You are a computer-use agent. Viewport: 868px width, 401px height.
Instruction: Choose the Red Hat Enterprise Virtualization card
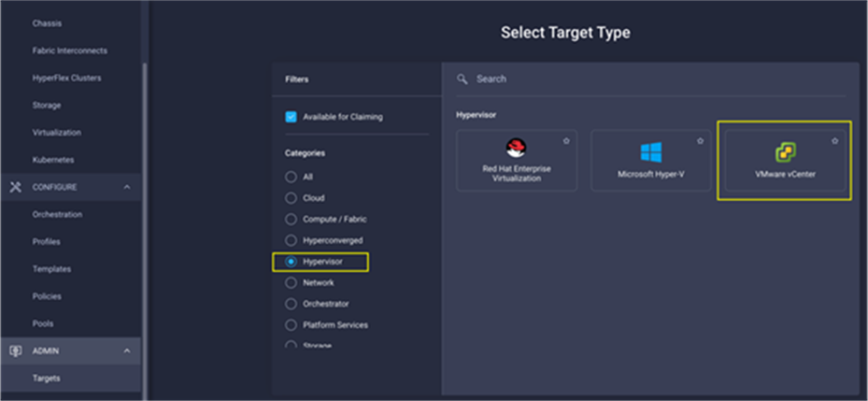pos(517,161)
